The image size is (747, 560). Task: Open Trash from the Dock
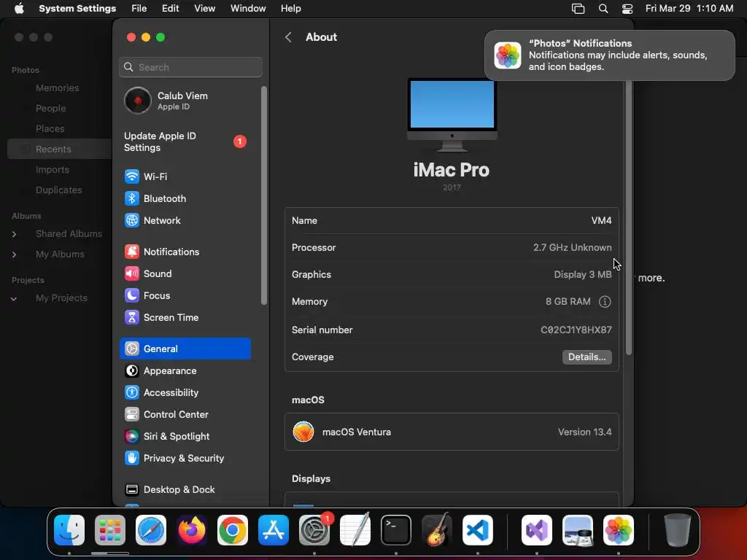[x=678, y=530]
